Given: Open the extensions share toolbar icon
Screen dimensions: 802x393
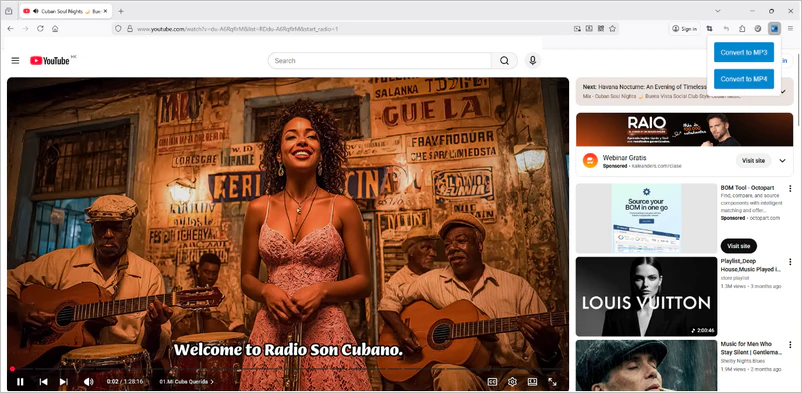Looking at the screenshot, I should point(742,29).
